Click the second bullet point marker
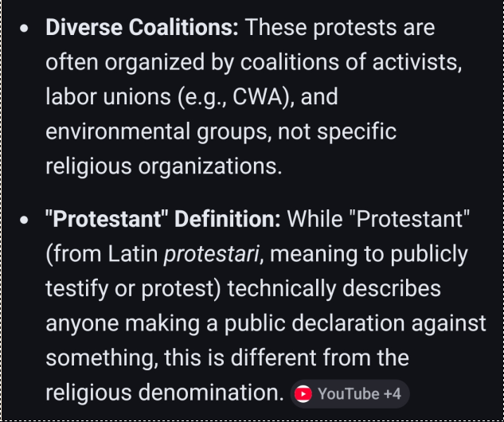 pos(25,219)
